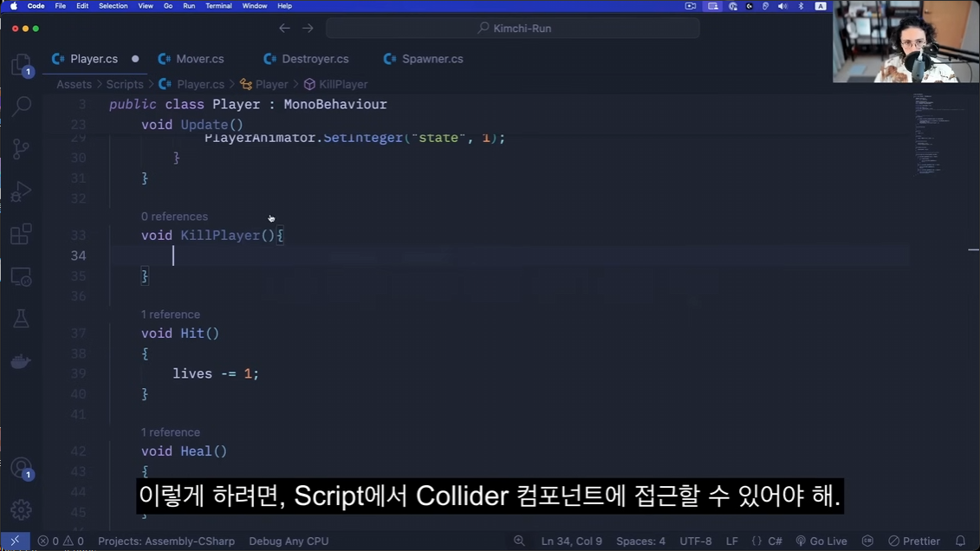Change encoding via UTF-8

pyautogui.click(x=696, y=541)
